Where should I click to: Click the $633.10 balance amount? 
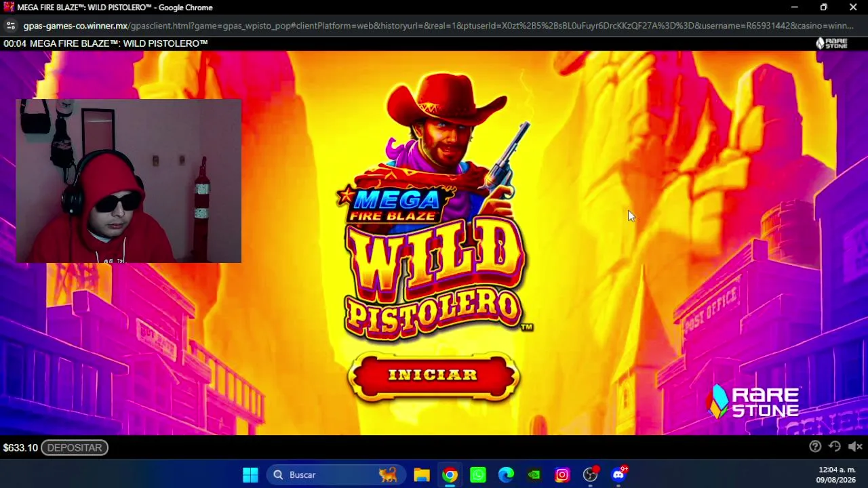pos(20,447)
